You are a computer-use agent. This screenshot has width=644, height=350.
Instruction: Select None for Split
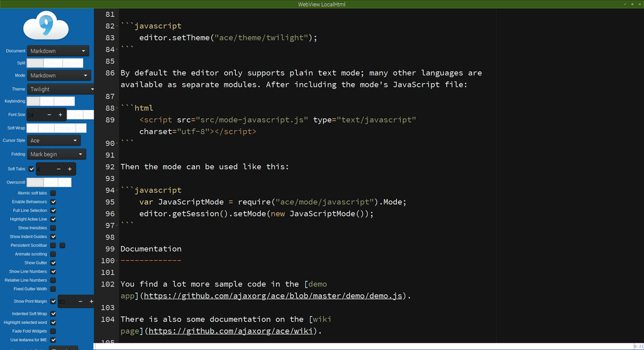pyautogui.click(x=35, y=63)
